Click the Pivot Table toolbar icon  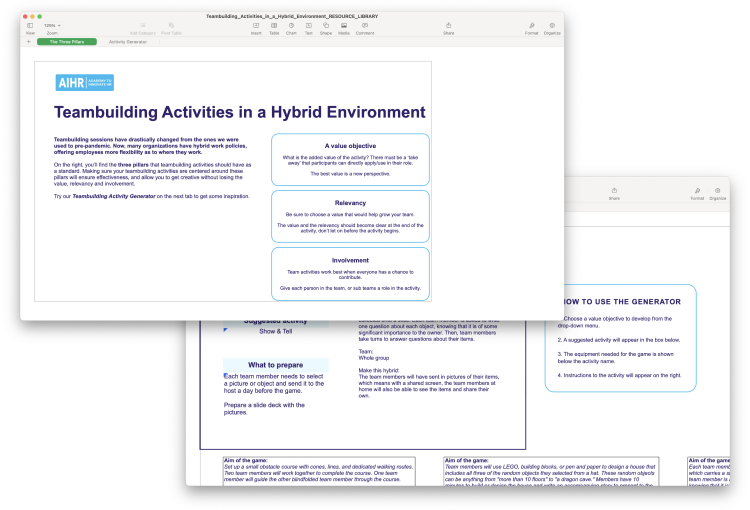tap(171, 25)
